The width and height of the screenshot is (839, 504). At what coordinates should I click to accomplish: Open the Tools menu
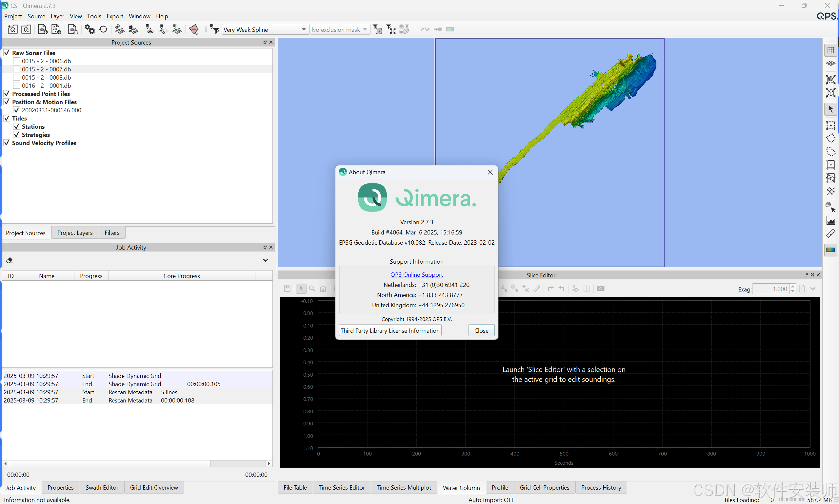point(94,16)
